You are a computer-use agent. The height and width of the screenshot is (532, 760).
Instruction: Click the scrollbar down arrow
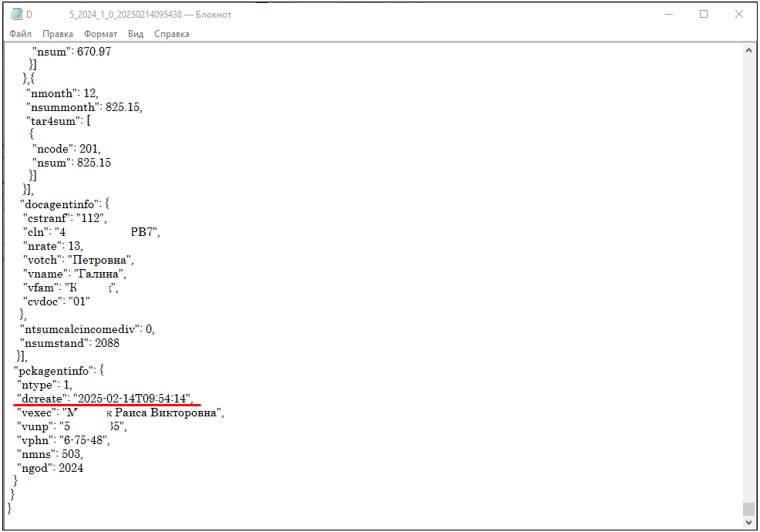coord(748,524)
